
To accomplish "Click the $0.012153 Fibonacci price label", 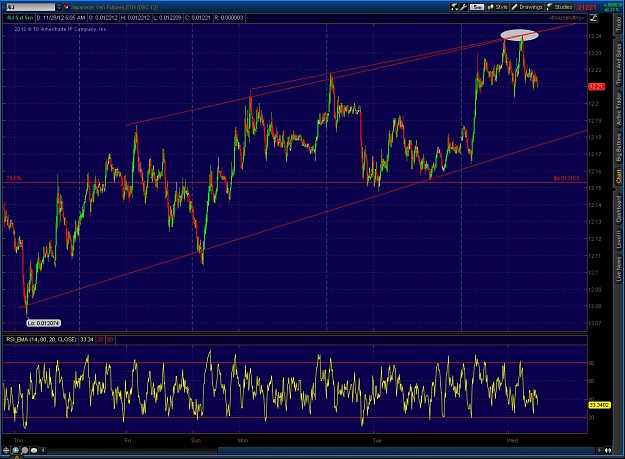I will 566,178.
